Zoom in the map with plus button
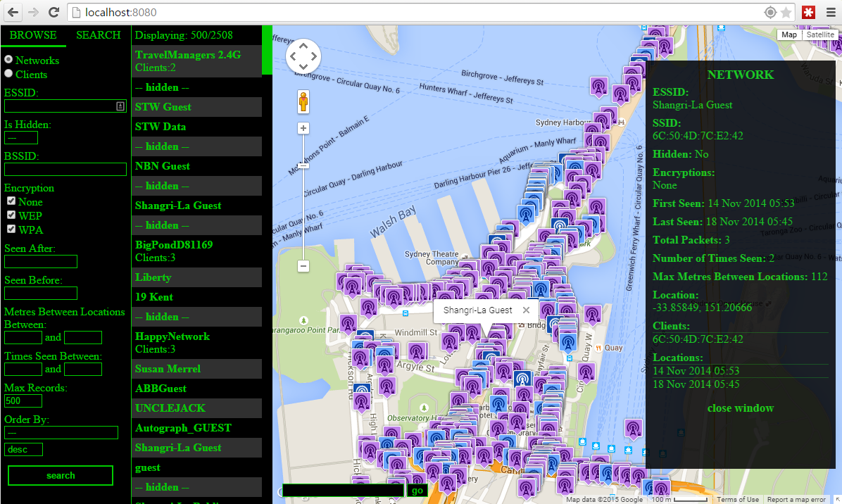The width and height of the screenshot is (842, 504). pyautogui.click(x=303, y=128)
